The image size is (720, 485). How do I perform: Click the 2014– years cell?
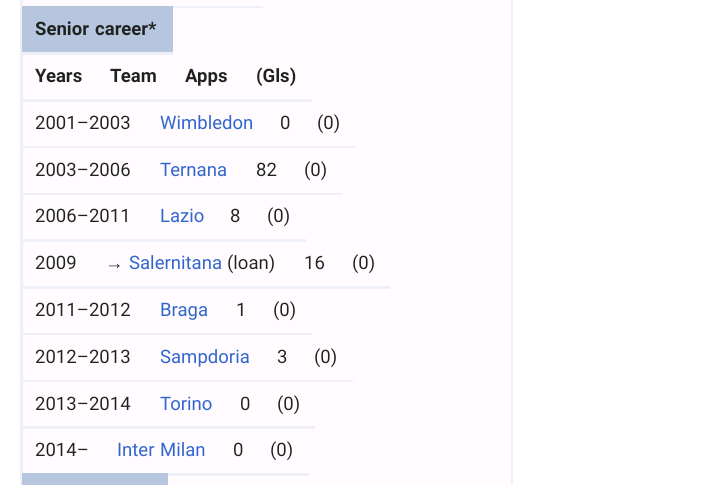pos(61,450)
